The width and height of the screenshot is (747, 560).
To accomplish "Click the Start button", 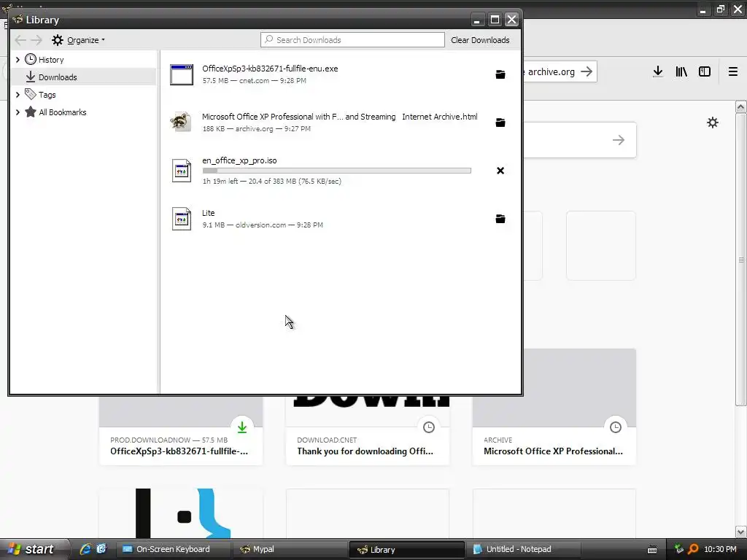I will click(x=34, y=549).
